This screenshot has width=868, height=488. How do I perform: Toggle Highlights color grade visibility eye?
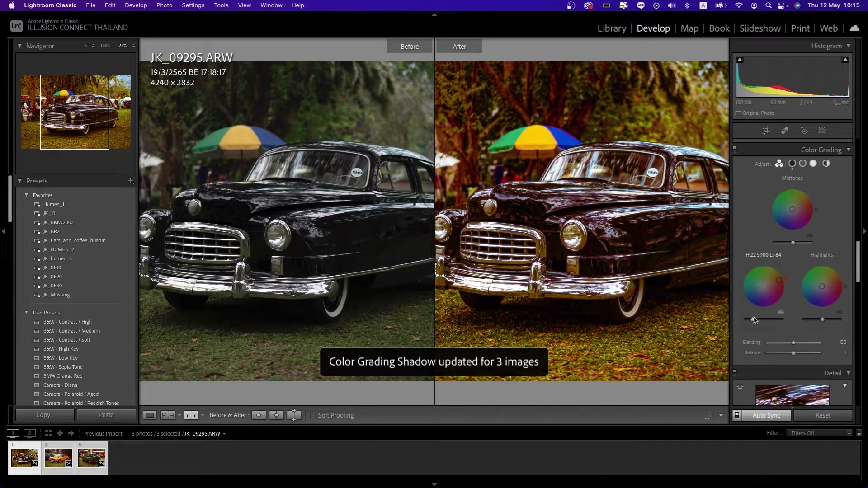tap(839, 312)
